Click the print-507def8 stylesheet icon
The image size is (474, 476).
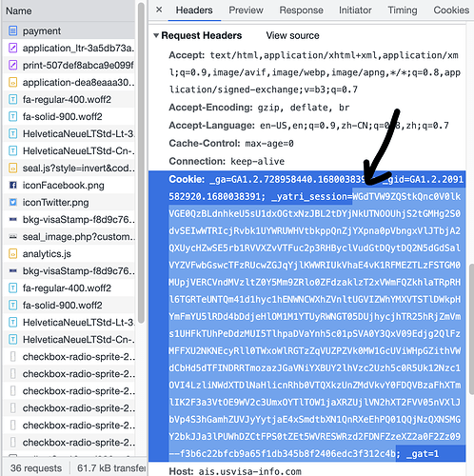(12, 65)
